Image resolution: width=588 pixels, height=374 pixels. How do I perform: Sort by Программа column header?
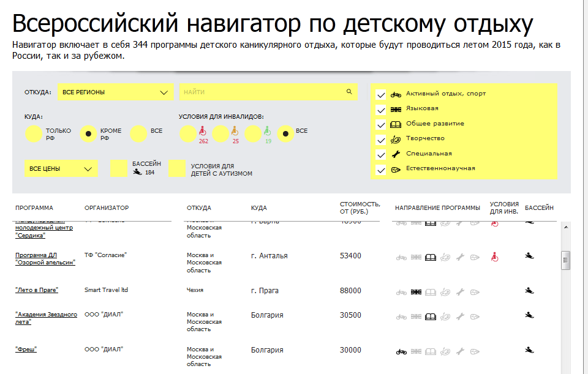34,208
